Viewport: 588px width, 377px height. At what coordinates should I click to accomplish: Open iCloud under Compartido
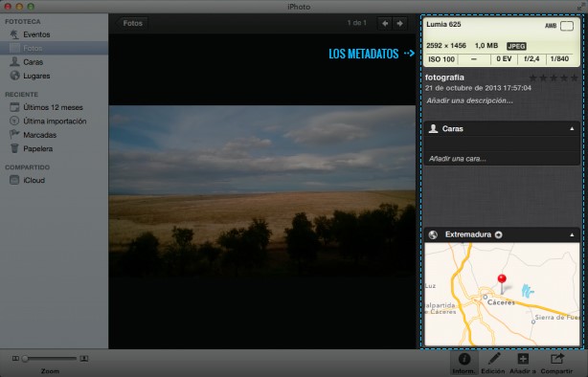pos(54,180)
